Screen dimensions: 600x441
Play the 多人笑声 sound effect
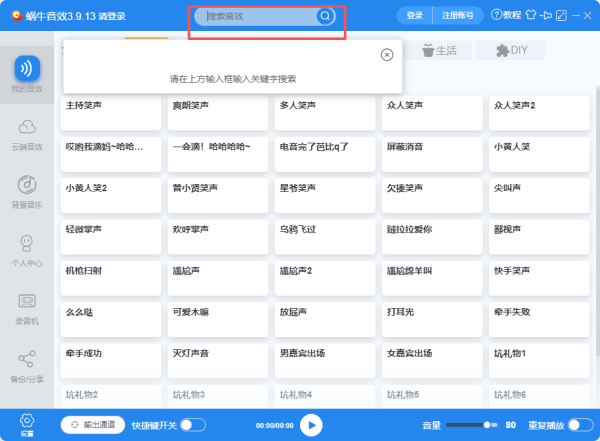click(325, 113)
